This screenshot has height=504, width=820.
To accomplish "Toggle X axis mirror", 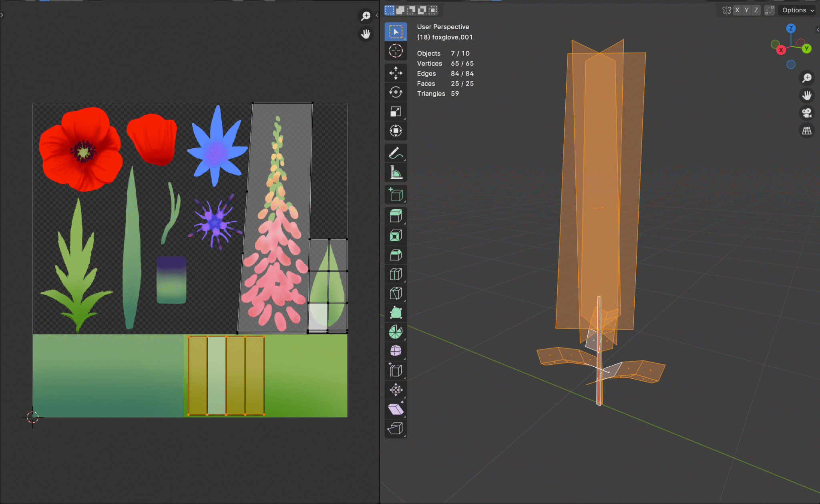I will [x=737, y=10].
